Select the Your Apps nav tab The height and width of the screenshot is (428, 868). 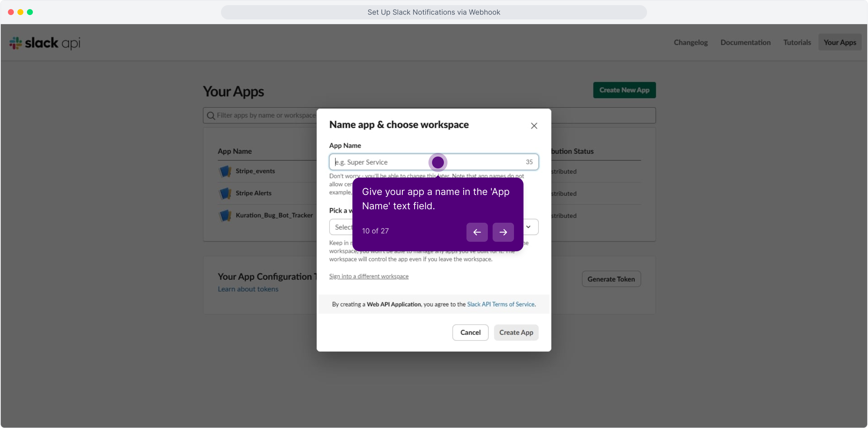pyautogui.click(x=840, y=42)
